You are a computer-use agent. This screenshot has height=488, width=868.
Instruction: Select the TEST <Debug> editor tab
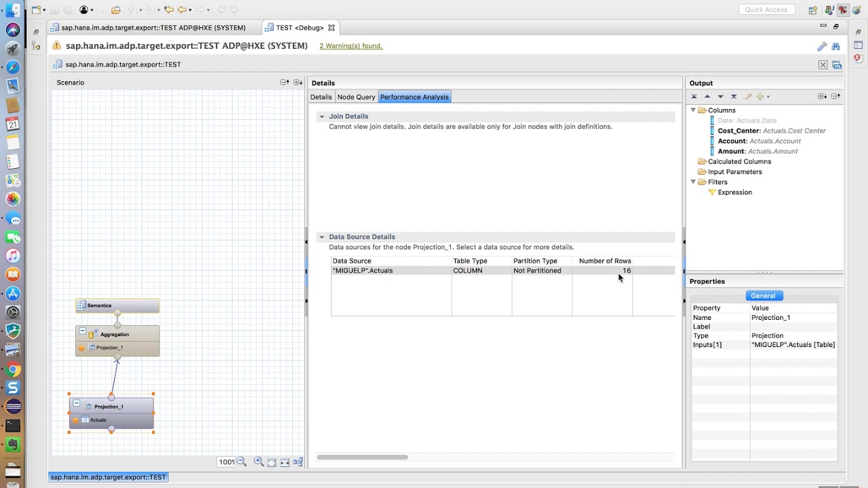[x=299, y=28]
